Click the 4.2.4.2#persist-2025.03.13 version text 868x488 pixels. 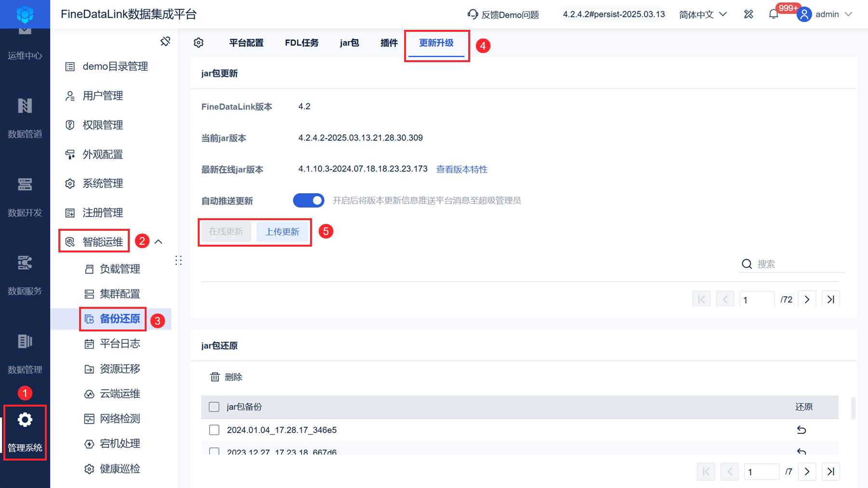point(614,14)
